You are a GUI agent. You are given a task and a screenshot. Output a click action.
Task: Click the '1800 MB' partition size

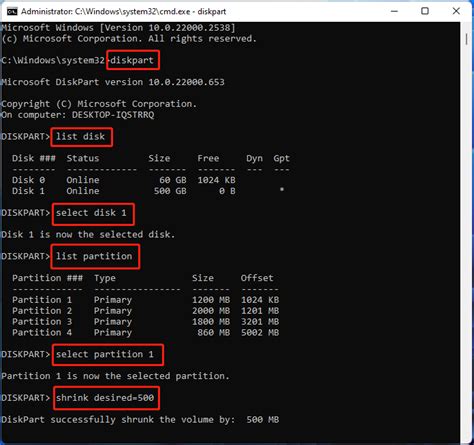click(x=211, y=322)
